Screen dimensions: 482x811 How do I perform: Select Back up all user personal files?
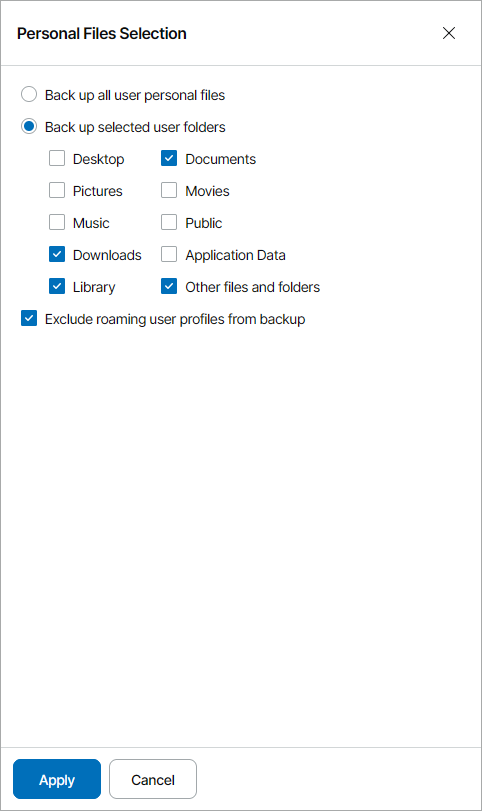coord(29,95)
